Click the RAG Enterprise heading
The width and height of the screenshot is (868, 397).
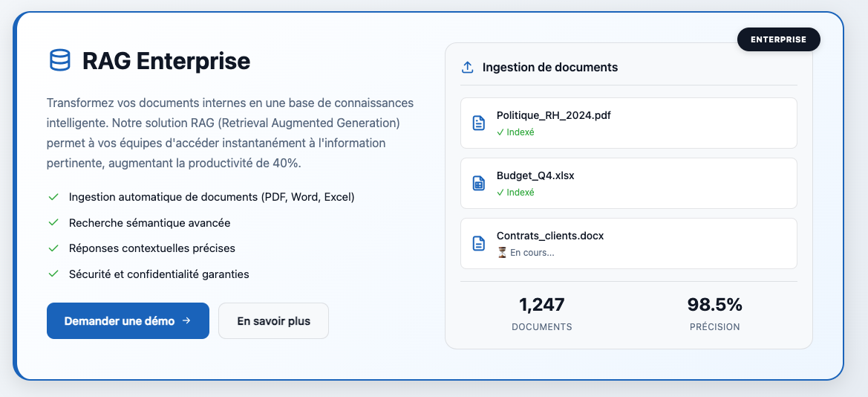[x=166, y=61]
